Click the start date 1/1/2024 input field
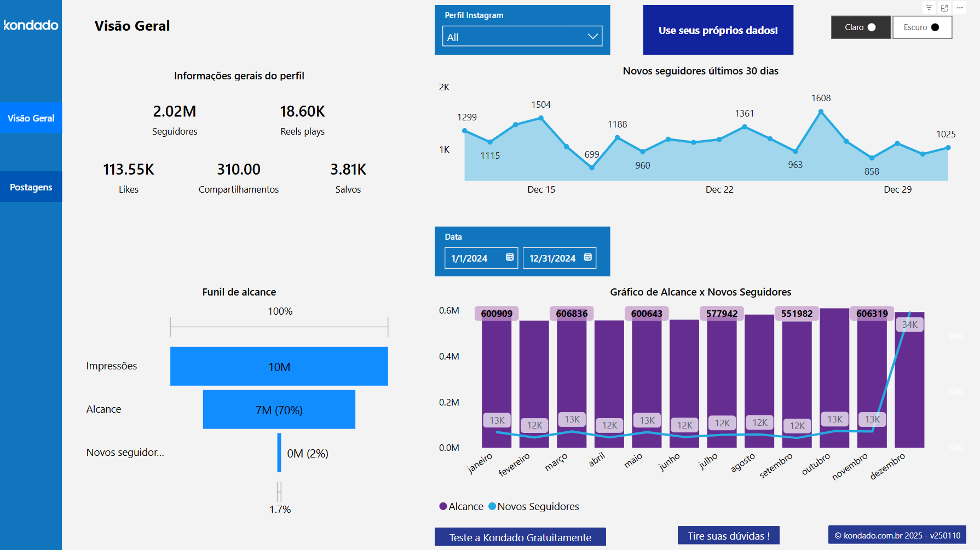This screenshot has height=550, width=980. [474, 258]
